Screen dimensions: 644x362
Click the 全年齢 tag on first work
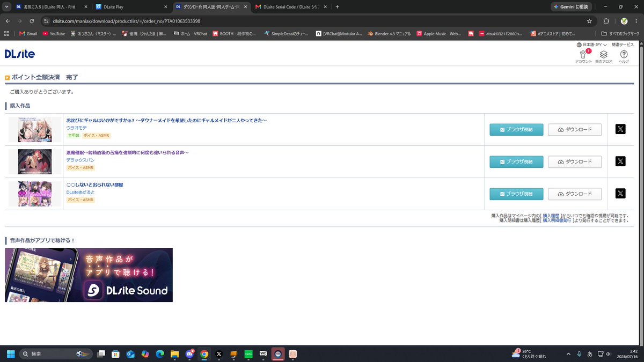(x=73, y=136)
